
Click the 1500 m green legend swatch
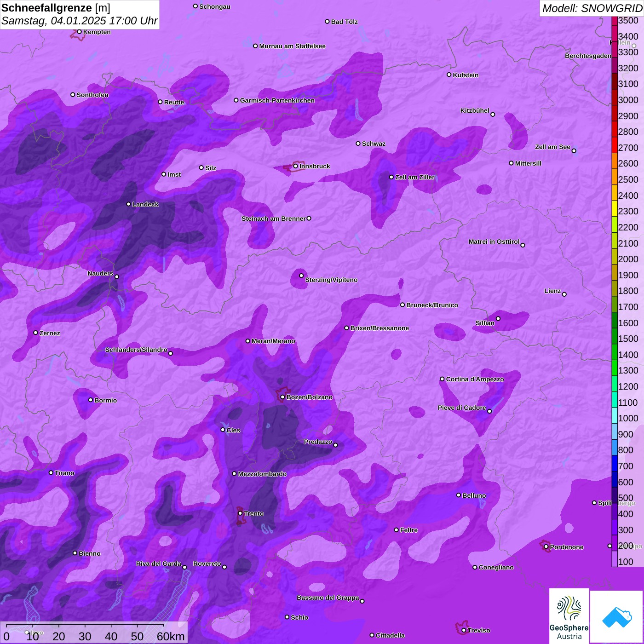coord(615,336)
